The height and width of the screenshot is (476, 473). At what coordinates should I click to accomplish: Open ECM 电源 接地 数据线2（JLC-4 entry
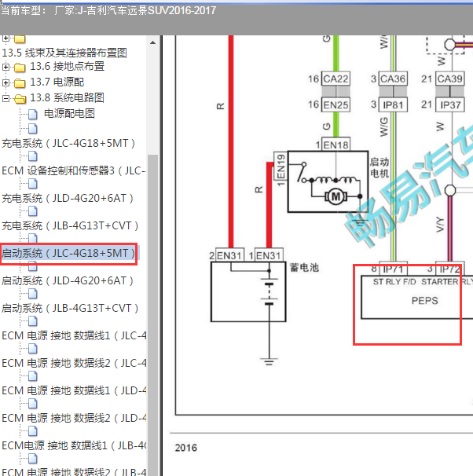tap(74, 363)
